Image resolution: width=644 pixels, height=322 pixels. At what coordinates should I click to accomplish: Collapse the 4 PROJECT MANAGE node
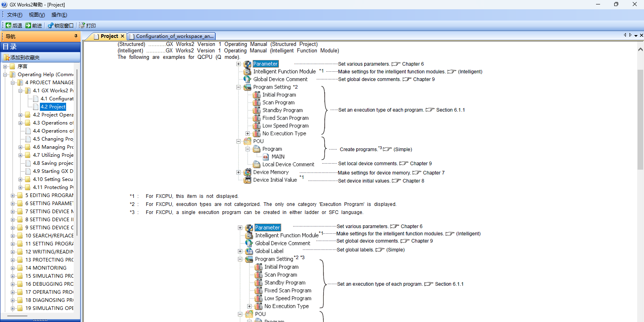[13, 83]
